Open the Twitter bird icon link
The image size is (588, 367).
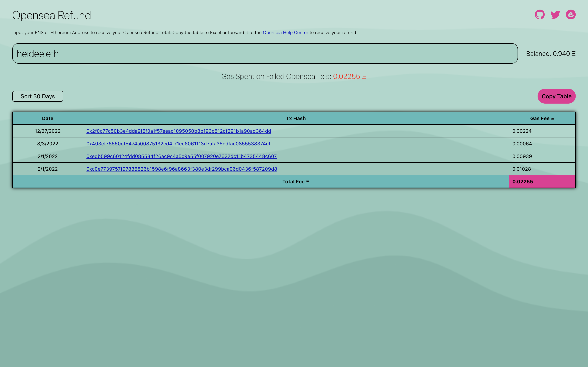[555, 14]
